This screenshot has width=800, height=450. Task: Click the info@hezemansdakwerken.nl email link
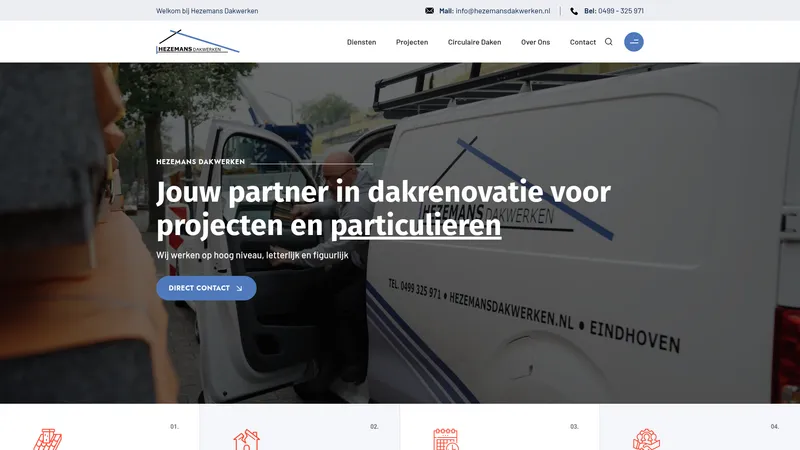(503, 11)
